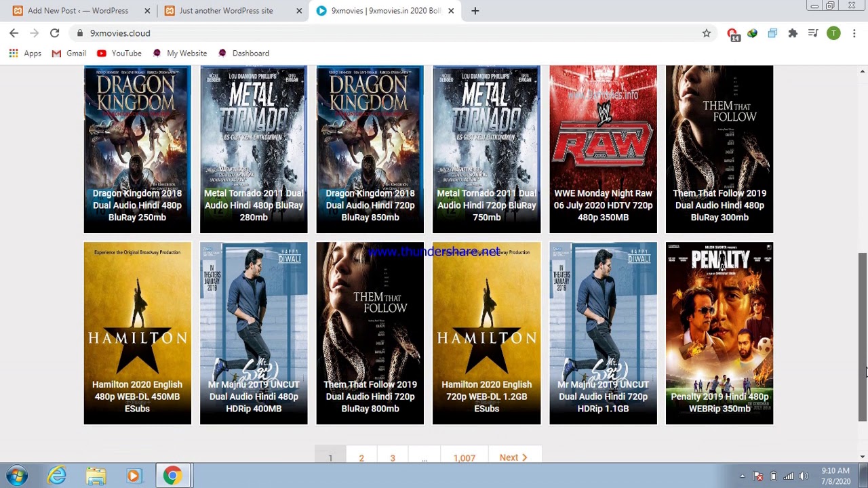Open the green T profile avatar
Viewport: 868px width, 488px height.
click(x=833, y=33)
